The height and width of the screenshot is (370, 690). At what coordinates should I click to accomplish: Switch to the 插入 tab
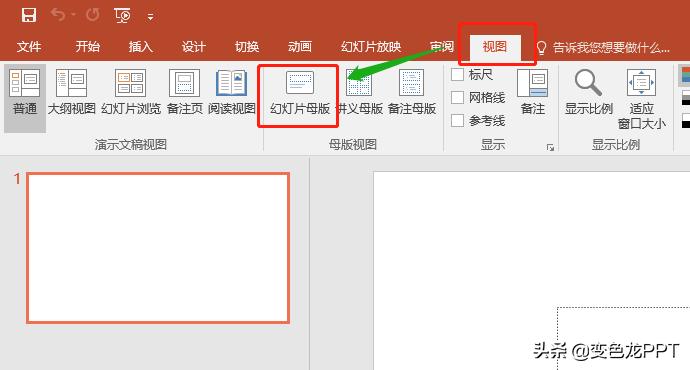140,47
